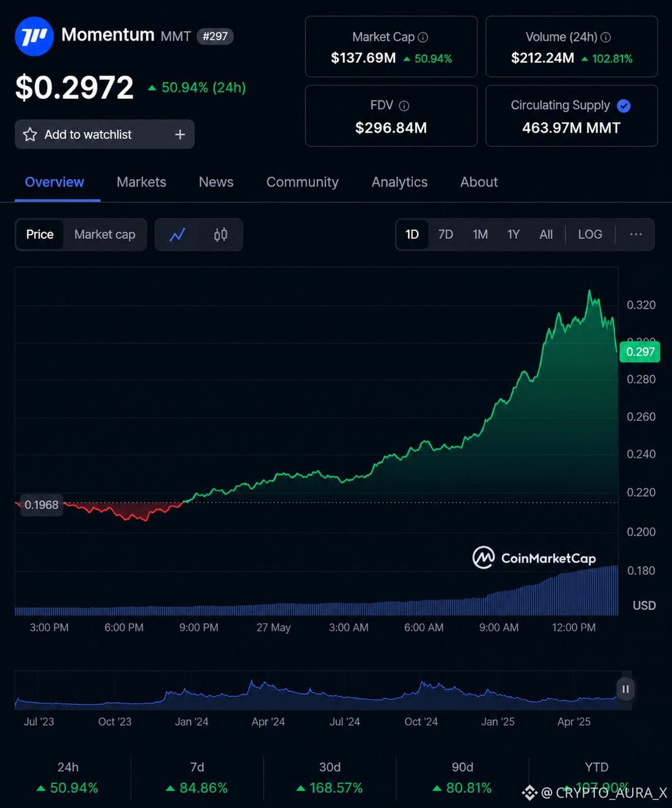Image resolution: width=672 pixels, height=808 pixels.
Task: Click the 0.1968 opening price label
Action: (x=41, y=505)
